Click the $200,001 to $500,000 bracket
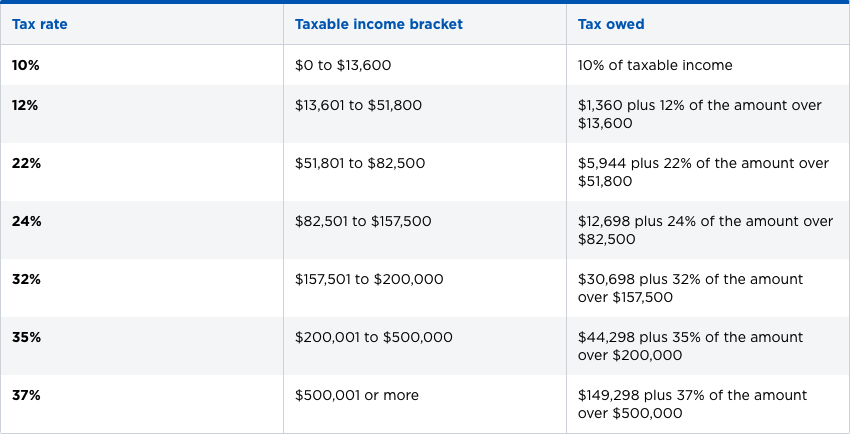The image size is (850, 434). click(x=374, y=337)
